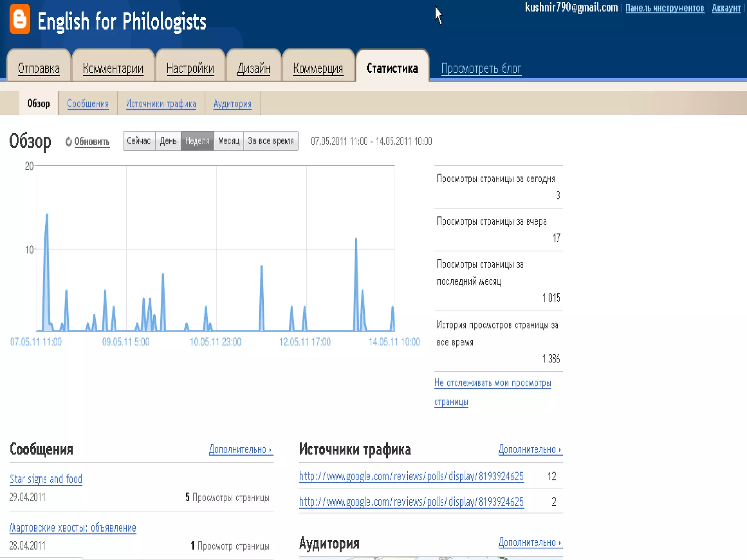Image resolution: width=747 pixels, height=560 pixels.
Task: Switch to Источники трафика sub-tab
Action: (161, 104)
